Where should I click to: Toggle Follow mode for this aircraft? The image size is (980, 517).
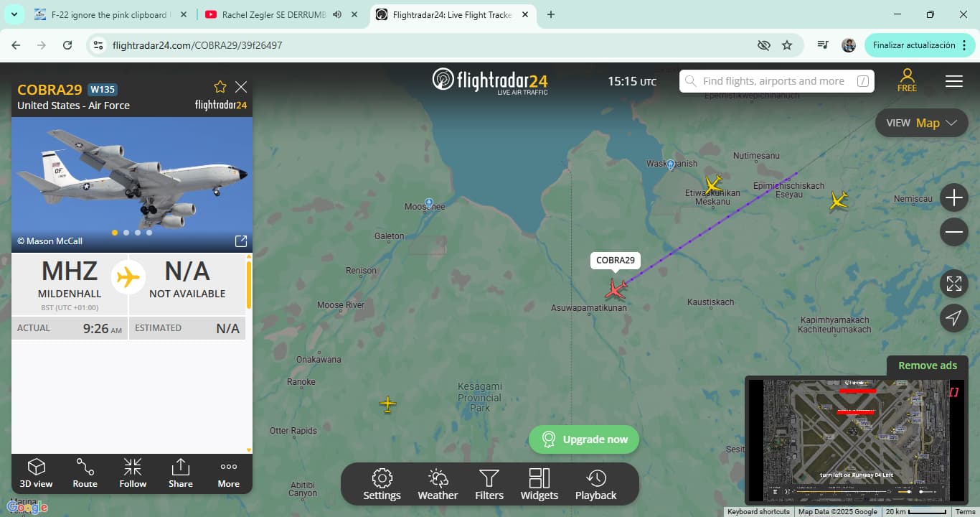click(133, 473)
